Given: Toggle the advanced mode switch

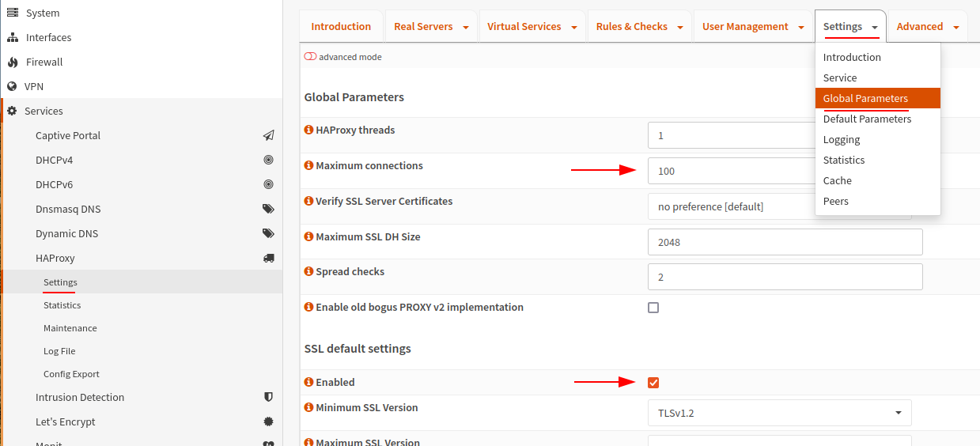Looking at the screenshot, I should click(x=310, y=57).
